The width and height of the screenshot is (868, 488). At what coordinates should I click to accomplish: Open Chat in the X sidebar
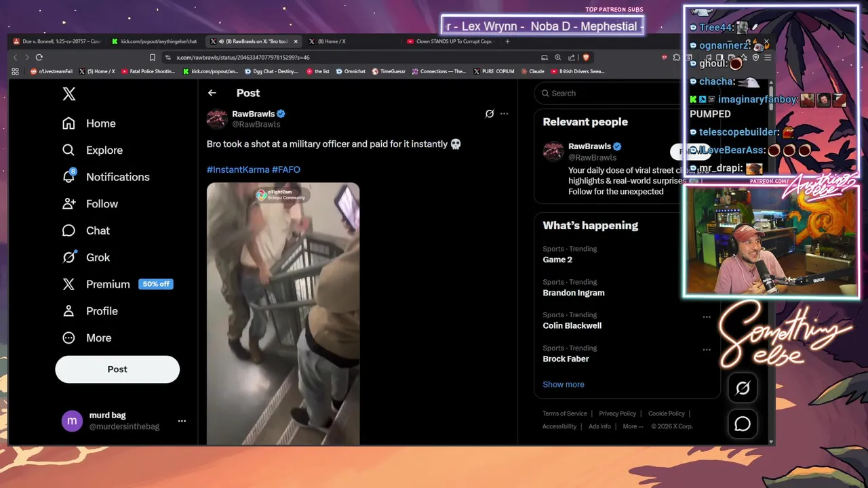(86, 230)
